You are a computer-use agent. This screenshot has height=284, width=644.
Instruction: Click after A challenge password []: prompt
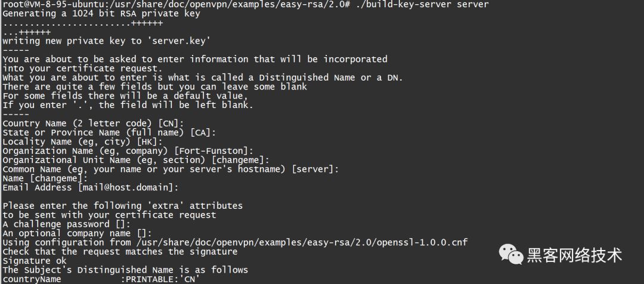134,224
